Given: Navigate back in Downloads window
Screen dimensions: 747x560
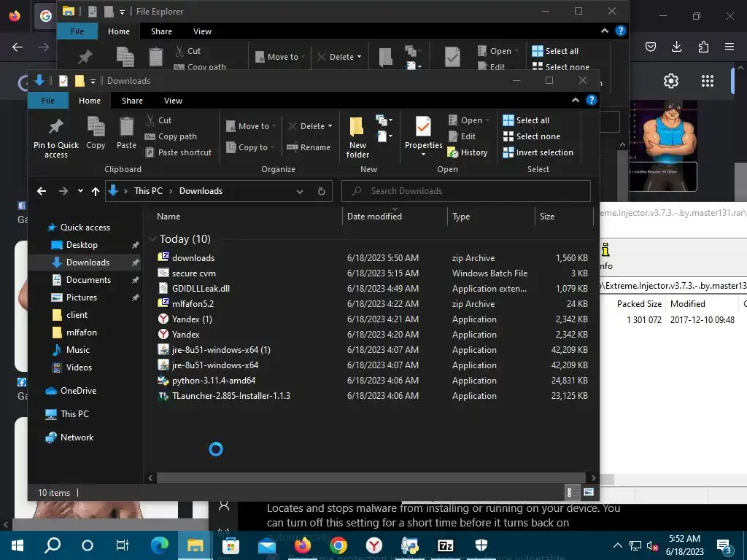Looking at the screenshot, I should click(x=42, y=192).
